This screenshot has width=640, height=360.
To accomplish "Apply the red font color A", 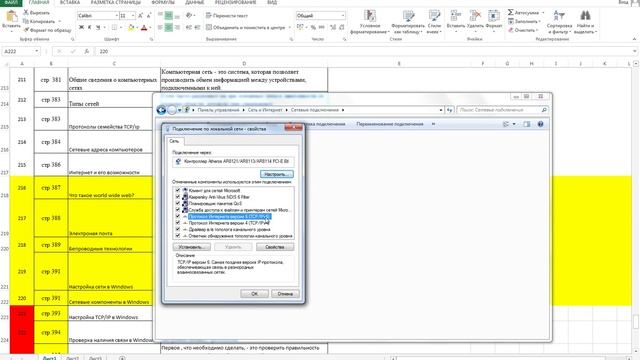I will click(x=144, y=27).
